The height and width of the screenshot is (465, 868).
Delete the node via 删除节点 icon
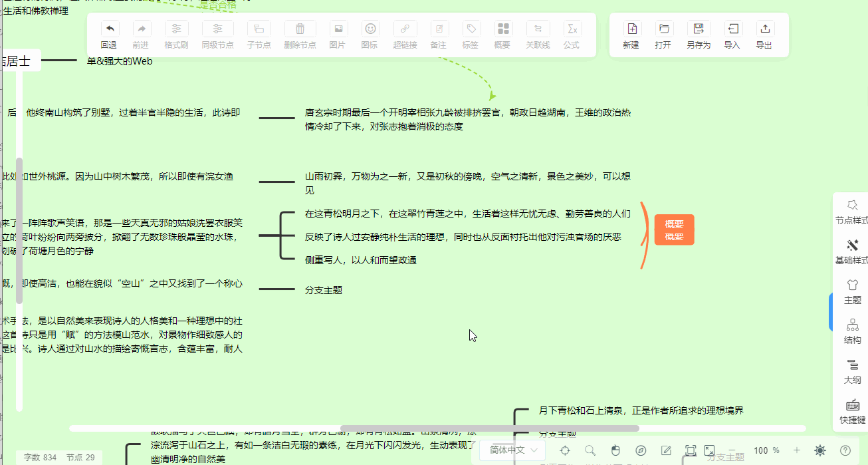300,35
